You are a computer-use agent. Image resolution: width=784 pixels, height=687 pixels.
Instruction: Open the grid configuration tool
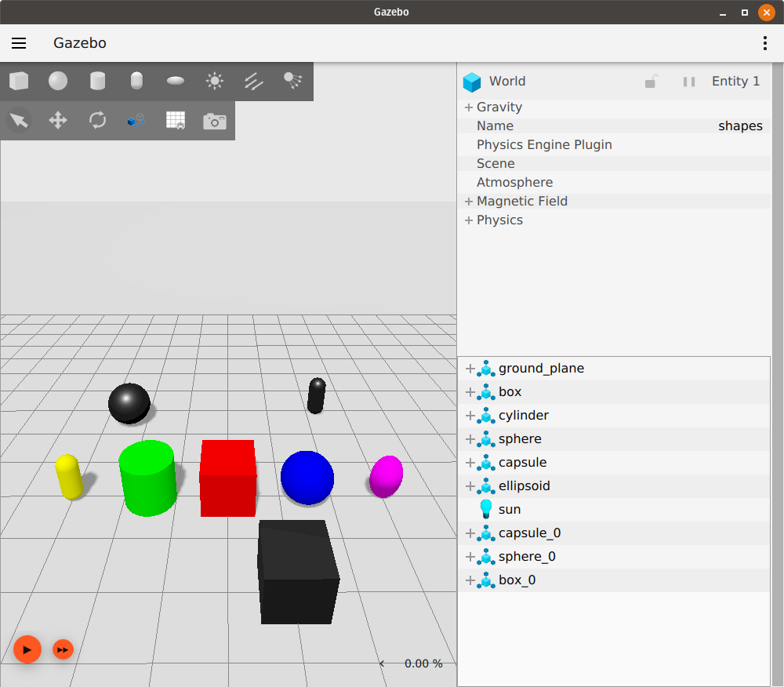[176, 121]
